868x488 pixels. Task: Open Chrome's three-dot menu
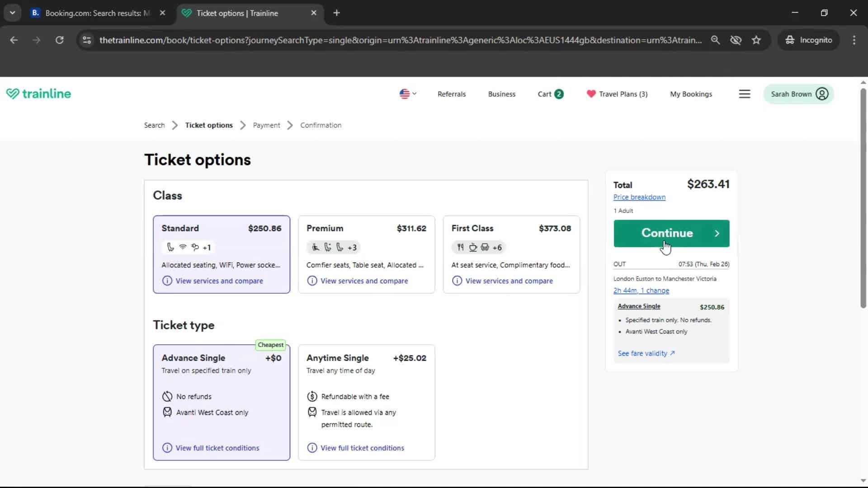tap(854, 40)
